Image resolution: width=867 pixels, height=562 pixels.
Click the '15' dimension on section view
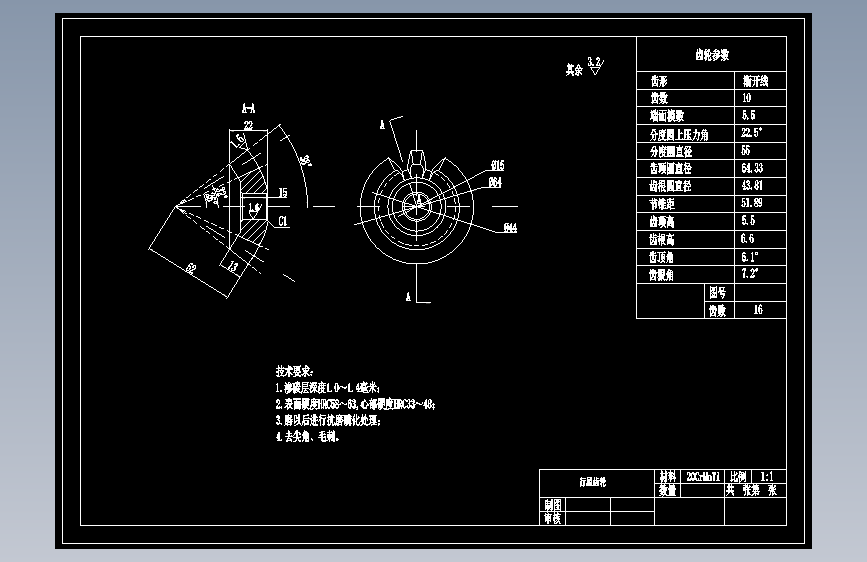[x=283, y=192]
